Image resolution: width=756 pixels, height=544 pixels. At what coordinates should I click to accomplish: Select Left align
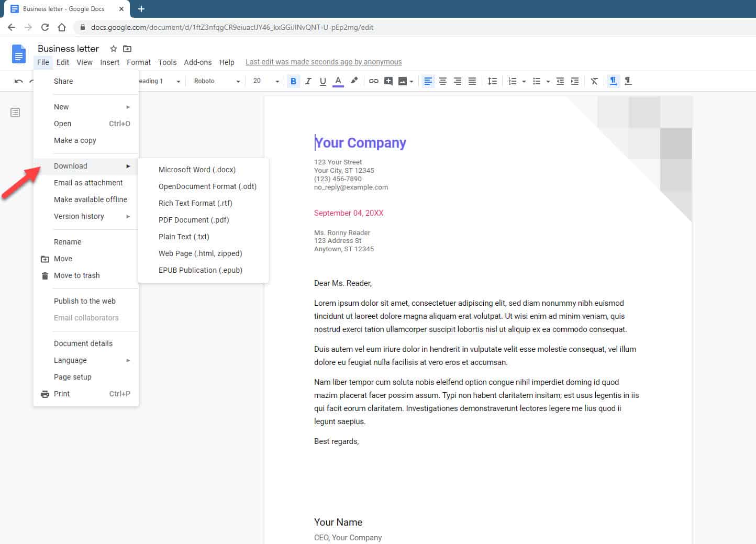pos(428,81)
